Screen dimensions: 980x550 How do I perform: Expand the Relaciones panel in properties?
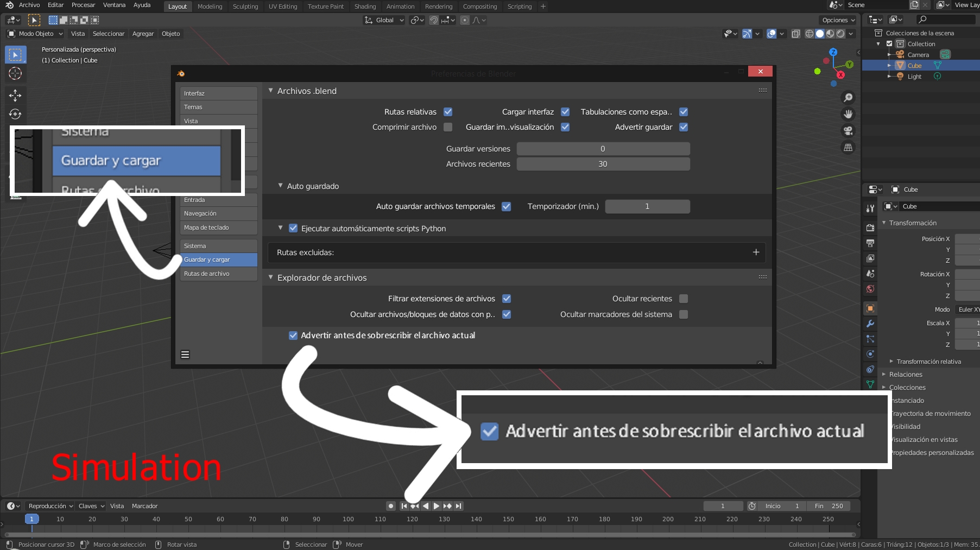(x=906, y=375)
